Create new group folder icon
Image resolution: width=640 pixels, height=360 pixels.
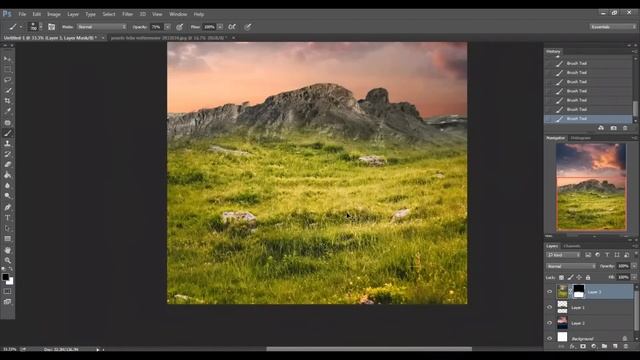(604, 346)
